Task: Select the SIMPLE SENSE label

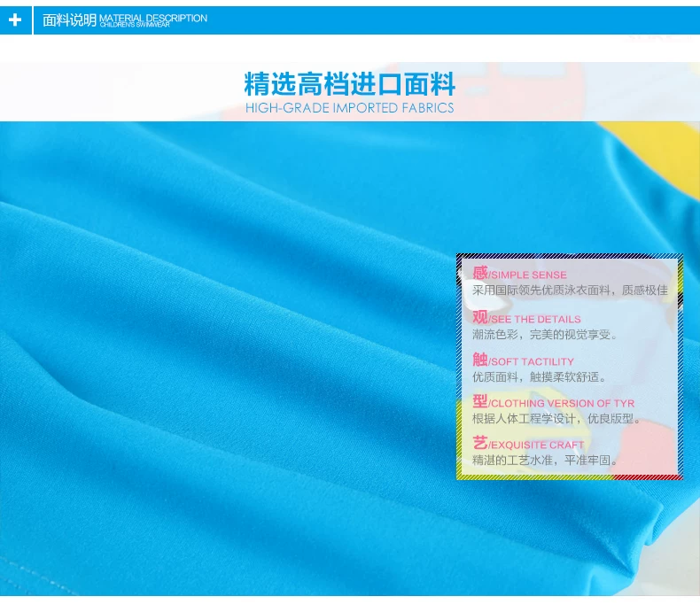Action: click(x=529, y=275)
